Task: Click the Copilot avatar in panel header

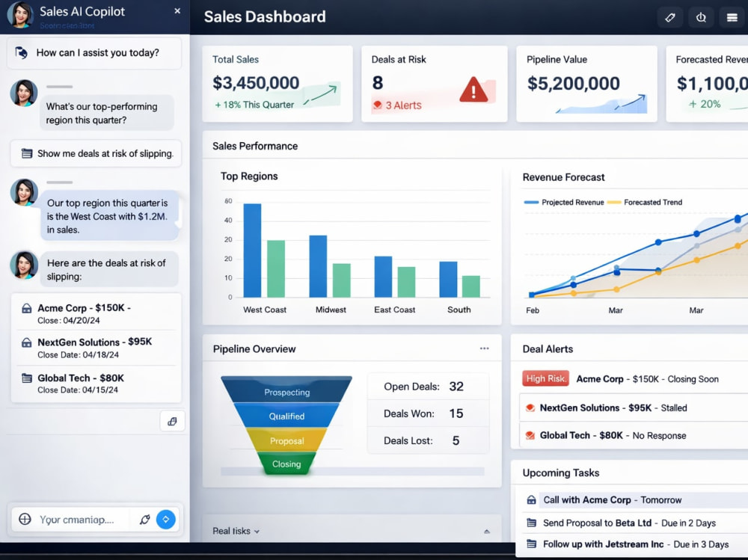Action: [x=20, y=14]
